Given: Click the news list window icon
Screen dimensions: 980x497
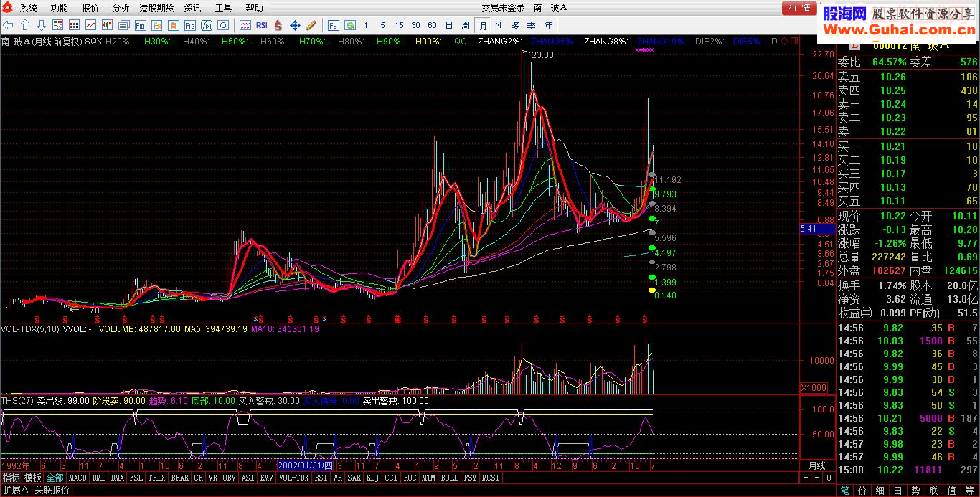Looking at the screenshot, I should pos(123,25).
